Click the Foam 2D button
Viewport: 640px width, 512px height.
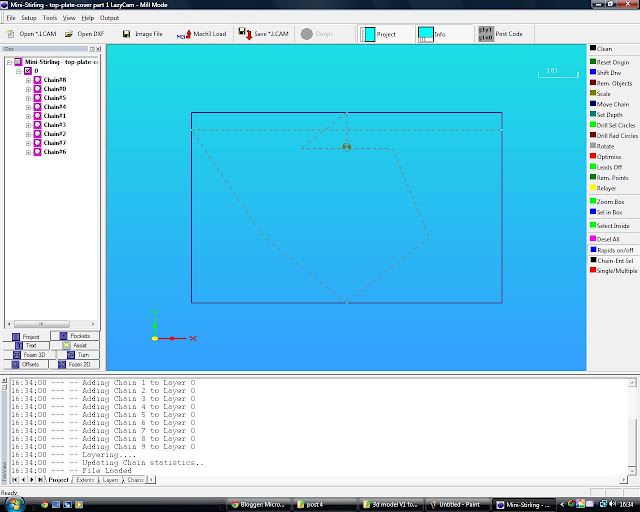tap(75, 364)
